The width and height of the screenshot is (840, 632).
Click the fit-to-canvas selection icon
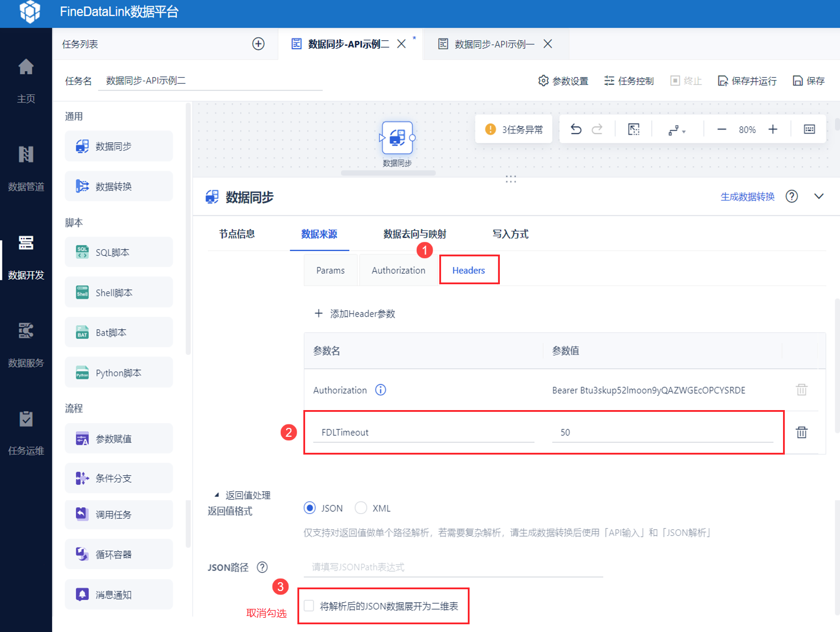coord(634,129)
